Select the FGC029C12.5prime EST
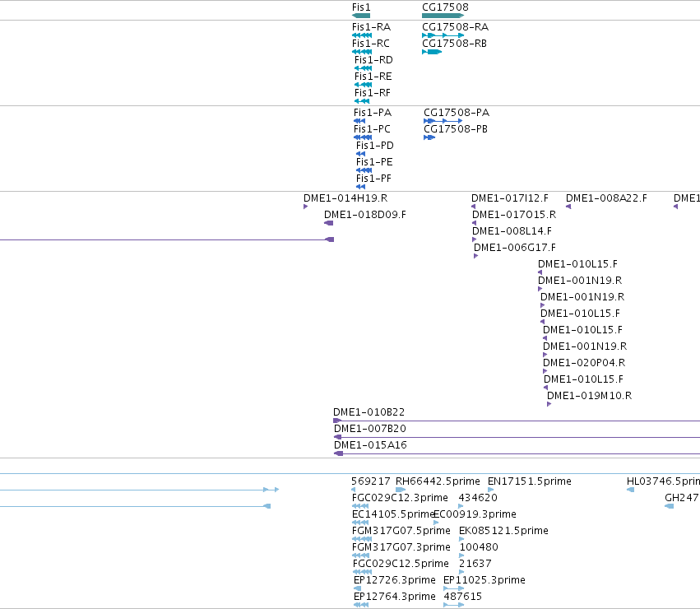The height and width of the screenshot is (609, 700). (362, 572)
